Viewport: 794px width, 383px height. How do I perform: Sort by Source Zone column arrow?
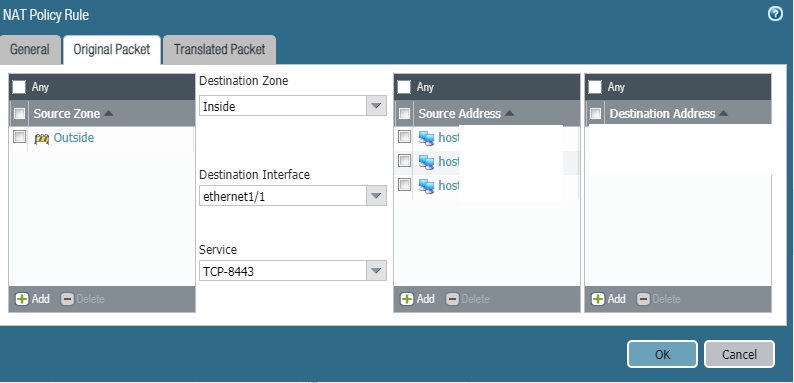(x=108, y=113)
